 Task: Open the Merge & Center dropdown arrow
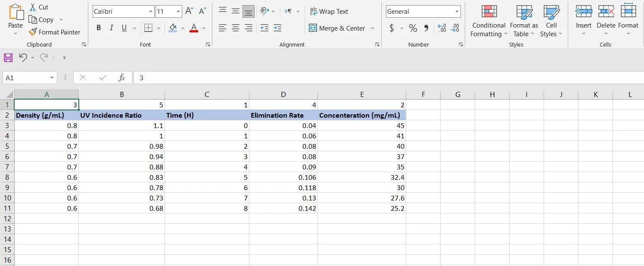[x=373, y=28]
